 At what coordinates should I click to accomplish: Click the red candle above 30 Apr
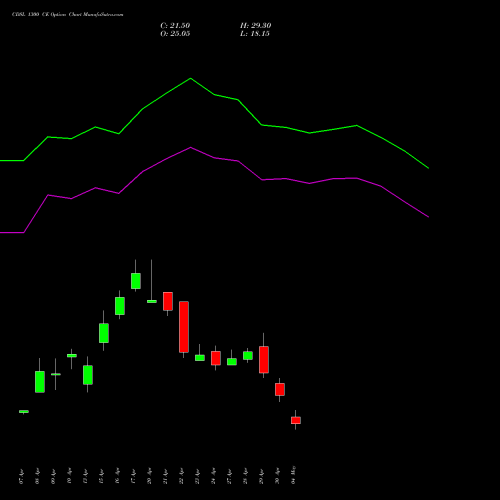280,389
